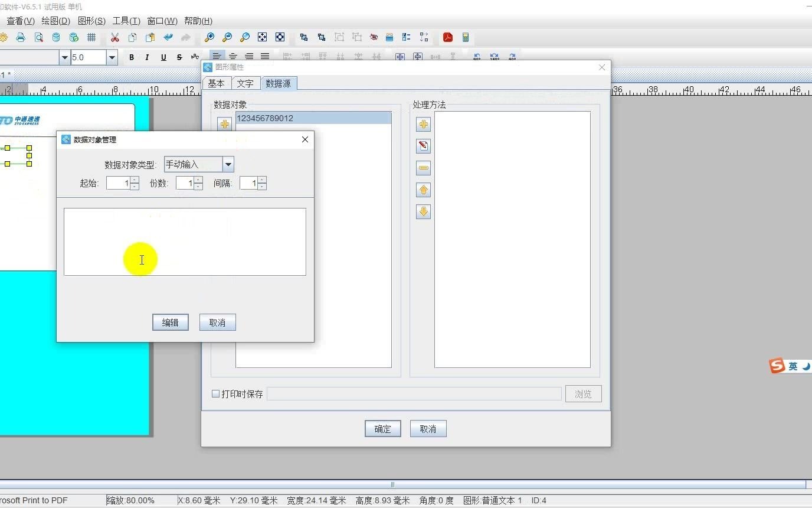The height and width of the screenshot is (508, 812).
Task: Enable 打印时保存 checkbox
Action: (x=215, y=393)
